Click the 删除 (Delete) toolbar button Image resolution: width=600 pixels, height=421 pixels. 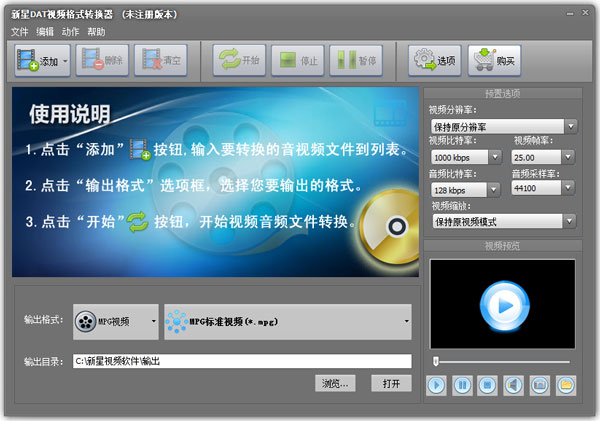pos(103,60)
